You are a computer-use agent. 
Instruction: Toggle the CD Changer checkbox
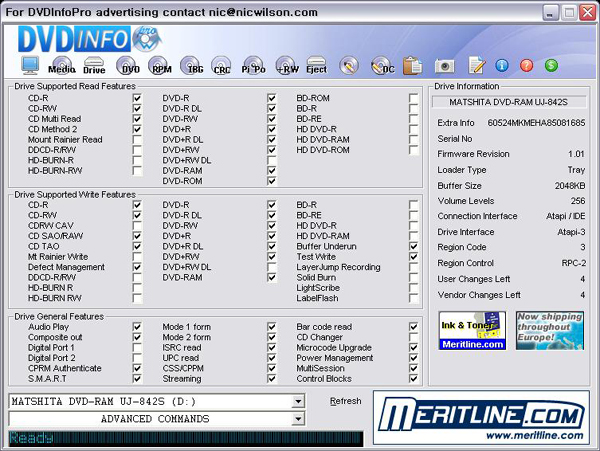413,337
